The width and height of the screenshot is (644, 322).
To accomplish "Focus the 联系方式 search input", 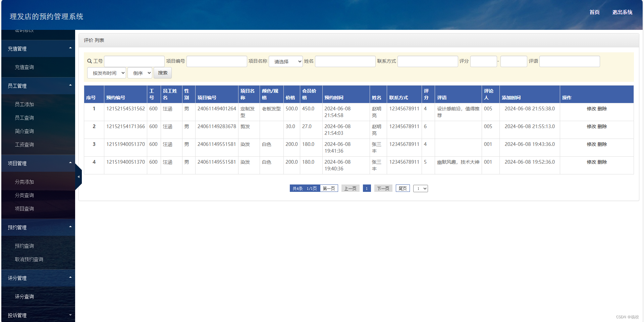I will [428, 61].
